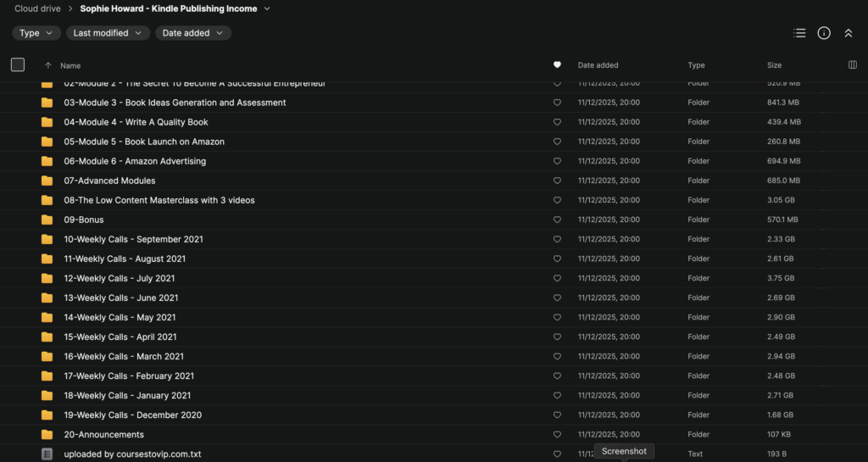
Task: Favourite 05-Module 5 Book Launch on Amazon
Action: pos(557,142)
